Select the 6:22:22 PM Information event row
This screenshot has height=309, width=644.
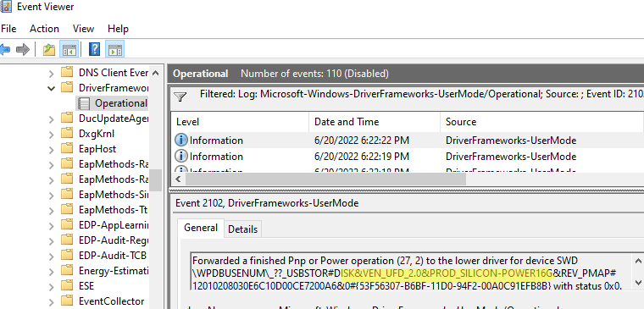[x=407, y=141]
